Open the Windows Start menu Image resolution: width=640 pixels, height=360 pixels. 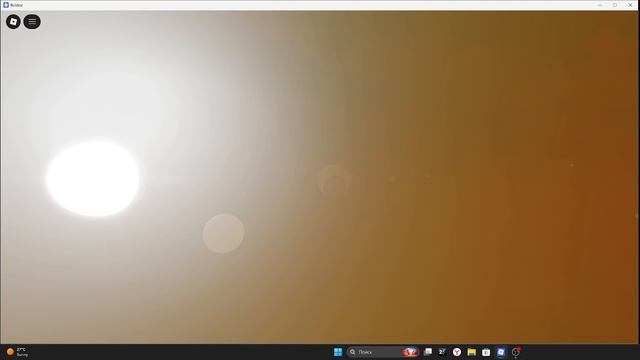(x=338, y=352)
